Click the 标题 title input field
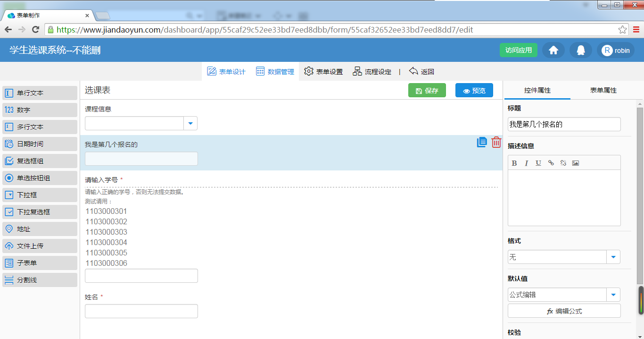The width and height of the screenshot is (644, 339). click(x=564, y=124)
